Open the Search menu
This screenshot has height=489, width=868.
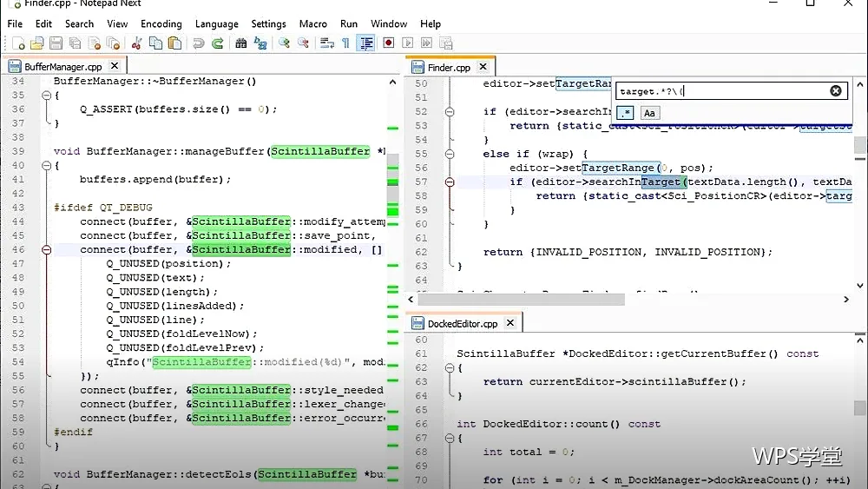79,23
